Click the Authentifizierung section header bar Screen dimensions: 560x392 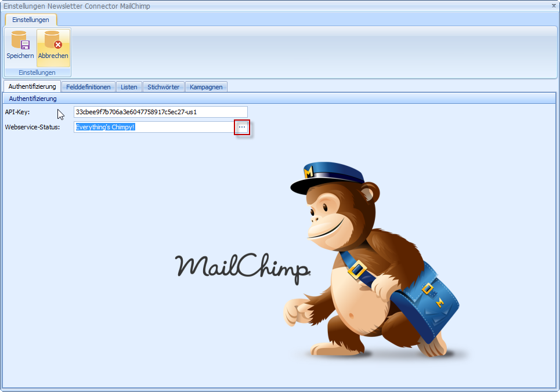pos(280,99)
